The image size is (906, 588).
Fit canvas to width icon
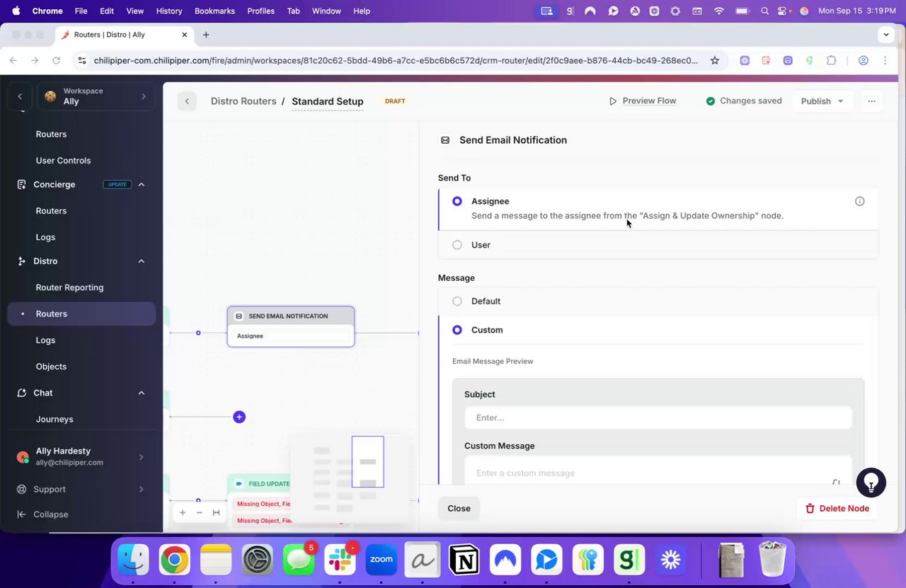[x=216, y=512]
